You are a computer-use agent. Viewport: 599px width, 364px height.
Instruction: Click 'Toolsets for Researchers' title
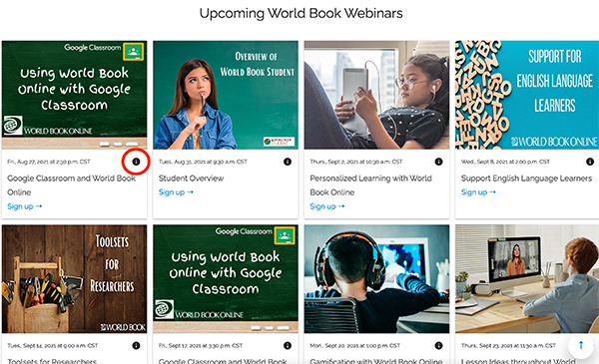[x=52, y=361]
